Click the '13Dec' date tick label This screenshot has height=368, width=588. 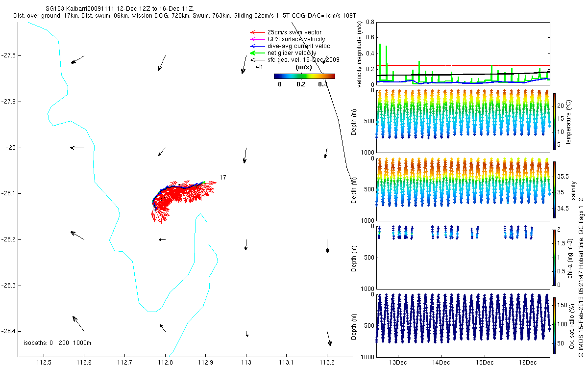(398, 363)
